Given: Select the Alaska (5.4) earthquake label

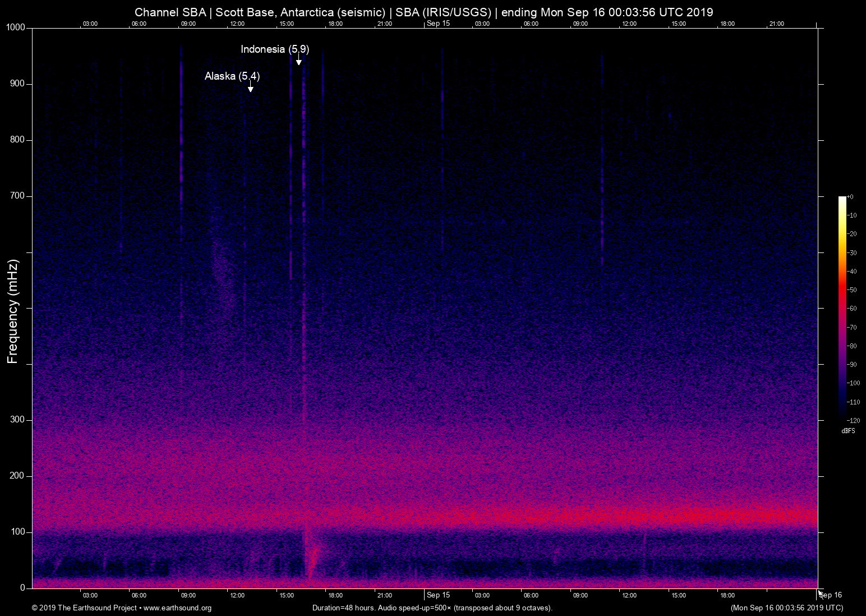Looking at the screenshot, I should point(232,76).
